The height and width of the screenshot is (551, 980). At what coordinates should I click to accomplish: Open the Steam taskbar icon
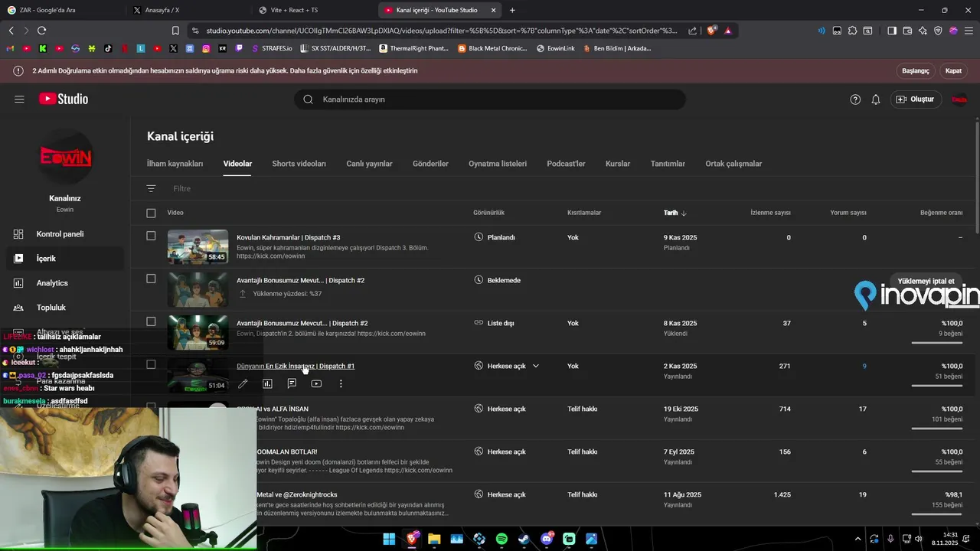(524, 539)
